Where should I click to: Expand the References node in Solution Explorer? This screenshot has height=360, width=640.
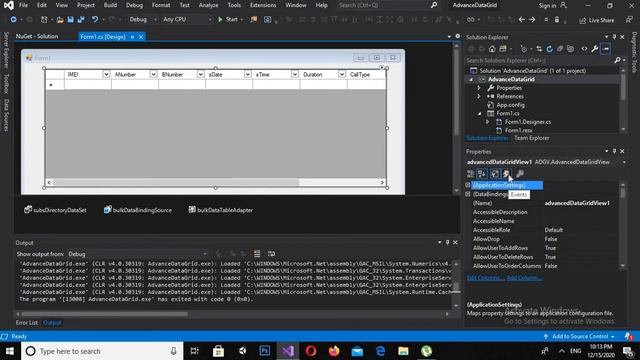pos(479,96)
